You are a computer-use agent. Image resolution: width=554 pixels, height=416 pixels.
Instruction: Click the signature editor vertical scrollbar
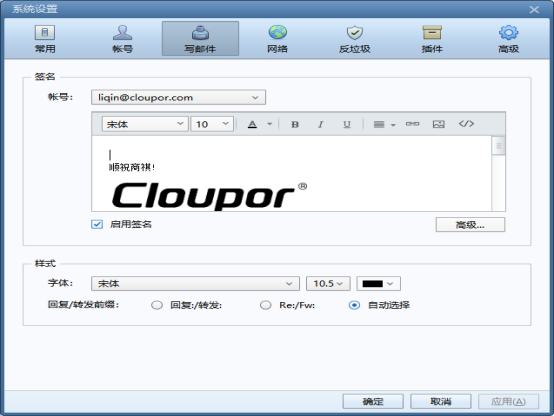tap(499, 174)
